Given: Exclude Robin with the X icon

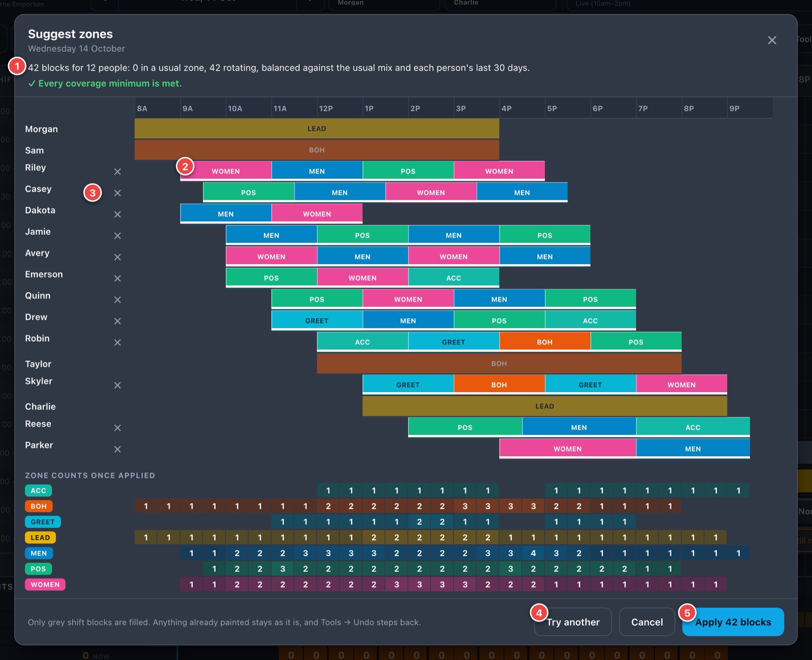Looking at the screenshot, I should click(x=117, y=343).
